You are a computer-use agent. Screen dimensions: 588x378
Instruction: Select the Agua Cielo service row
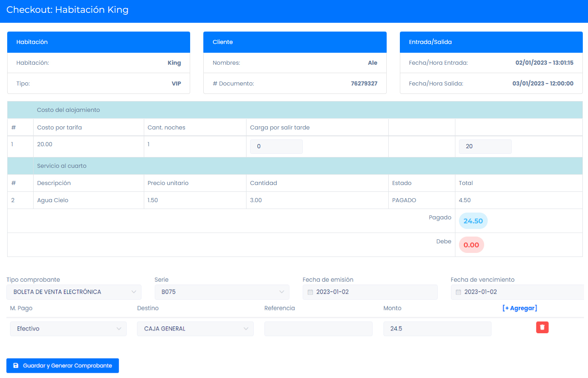pyautogui.click(x=53, y=200)
